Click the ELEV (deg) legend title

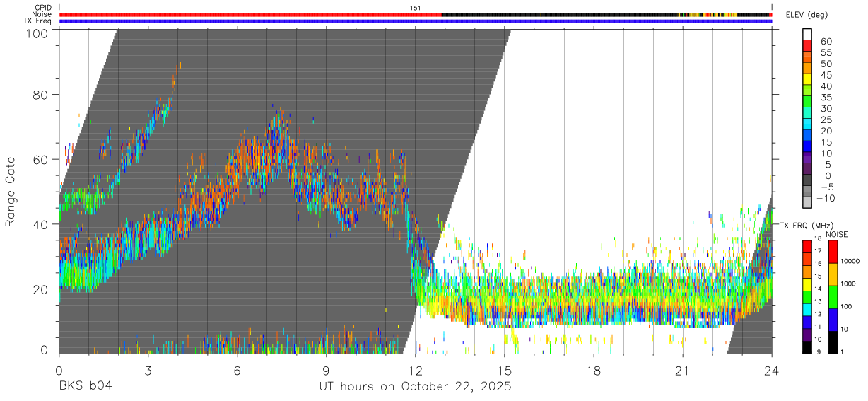click(x=807, y=14)
